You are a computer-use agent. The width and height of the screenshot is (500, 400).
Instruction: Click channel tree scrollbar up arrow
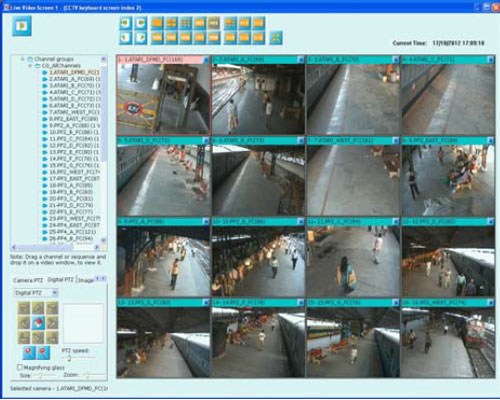coord(103,59)
